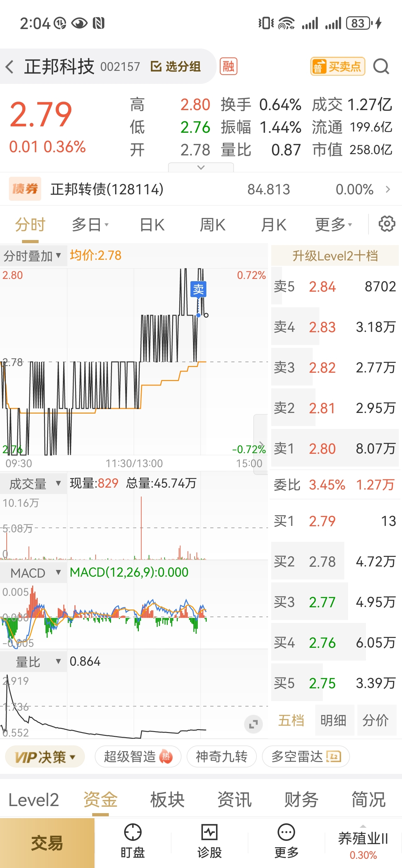Open 神奇九转 feature
The width and height of the screenshot is (402, 868).
tap(221, 757)
